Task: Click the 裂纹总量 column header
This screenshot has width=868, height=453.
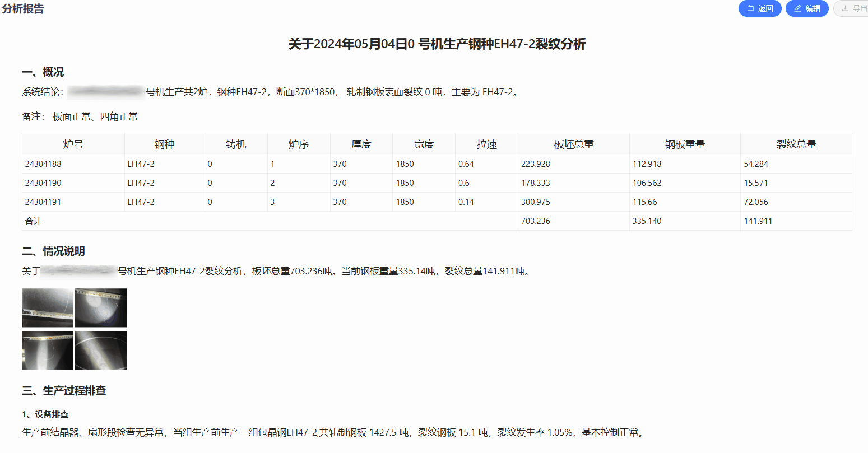Action: (x=796, y=144)
